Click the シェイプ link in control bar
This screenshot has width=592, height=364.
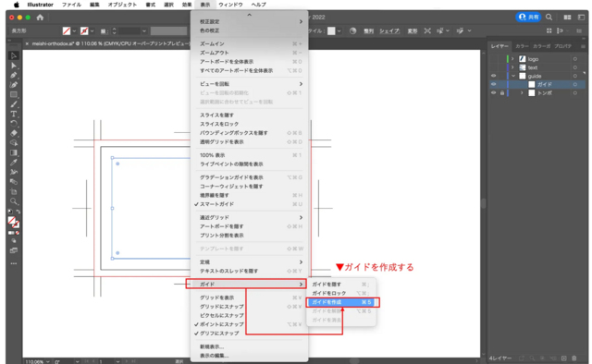(x=389, y=30)
